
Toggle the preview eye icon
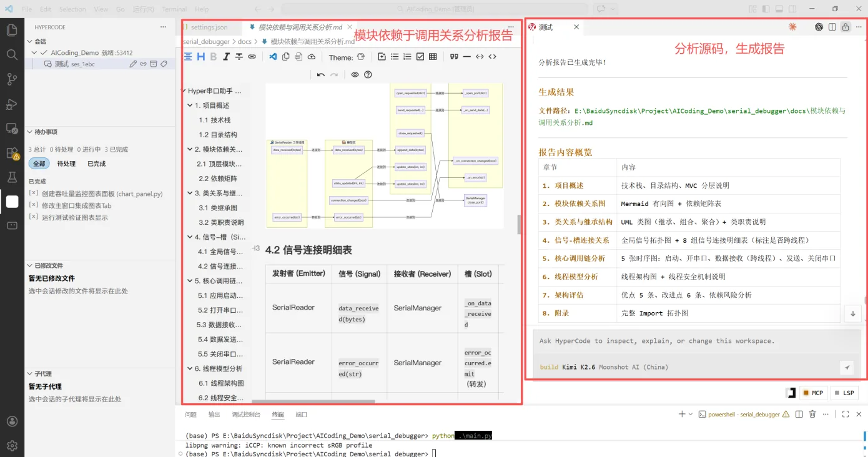[x=355, y=75]
